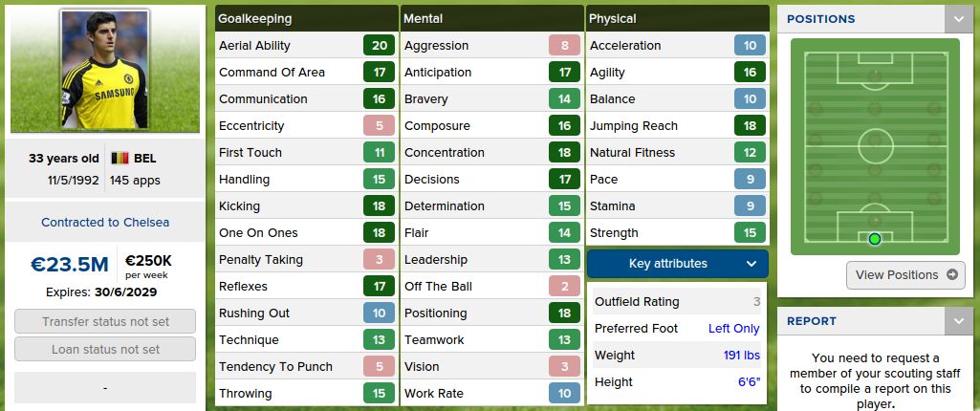Open the player's portrait photo

point(105,70)
